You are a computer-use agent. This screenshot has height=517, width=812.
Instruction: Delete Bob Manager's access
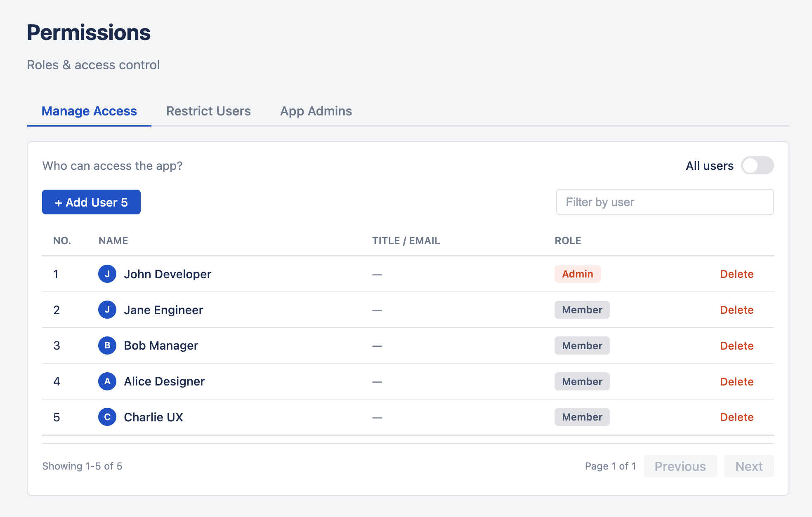tap(737, 345)
